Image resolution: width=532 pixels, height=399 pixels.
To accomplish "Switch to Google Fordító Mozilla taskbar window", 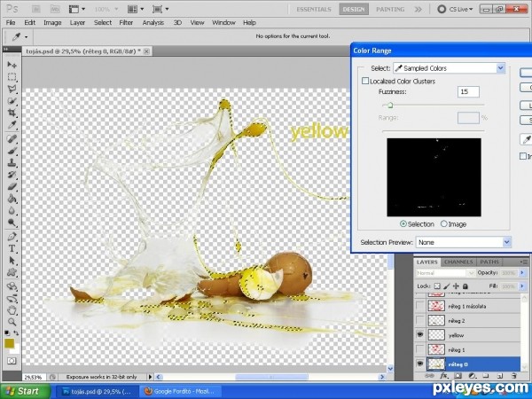I will 180,391.
